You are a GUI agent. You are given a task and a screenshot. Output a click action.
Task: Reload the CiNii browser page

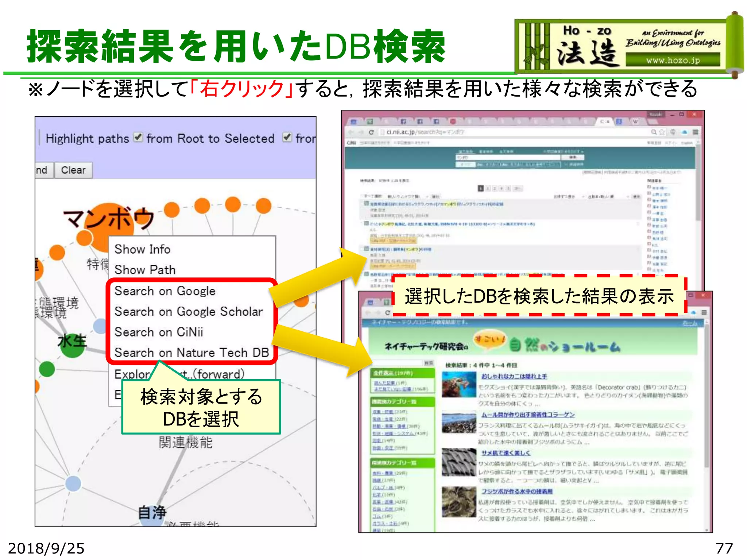pyautogui.click(x=371, y=132)
